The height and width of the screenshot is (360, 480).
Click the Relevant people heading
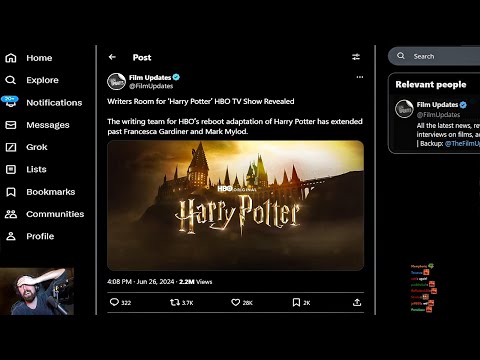coord(431,85)
